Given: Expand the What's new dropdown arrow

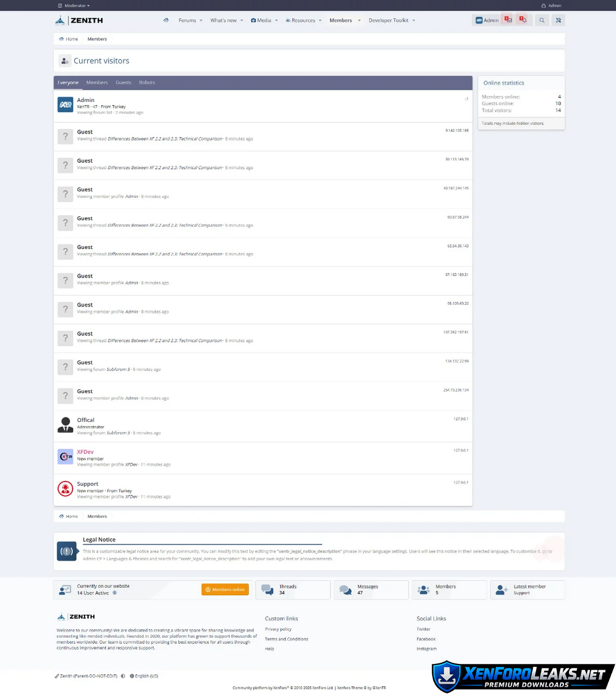Looking at the screenshot, I should pos(242,20).
